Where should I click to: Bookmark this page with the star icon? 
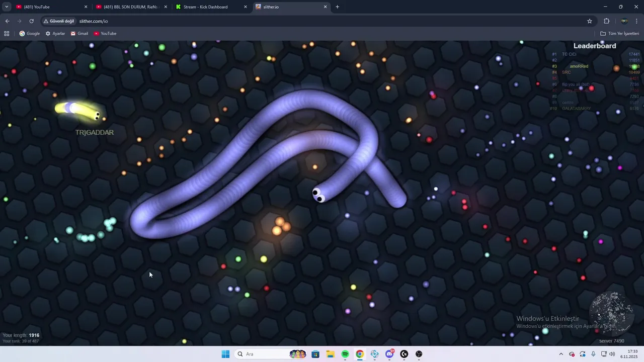pos(590,21)
